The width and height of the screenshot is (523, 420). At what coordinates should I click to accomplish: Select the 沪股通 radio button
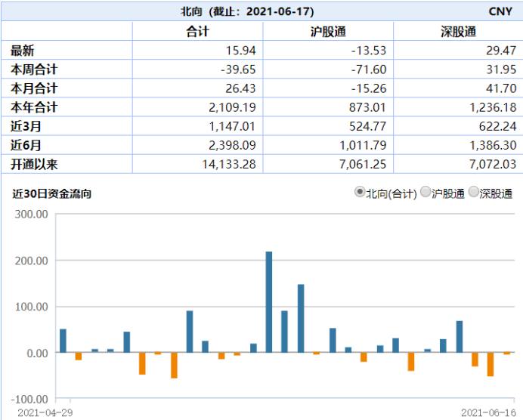(426, 192)
